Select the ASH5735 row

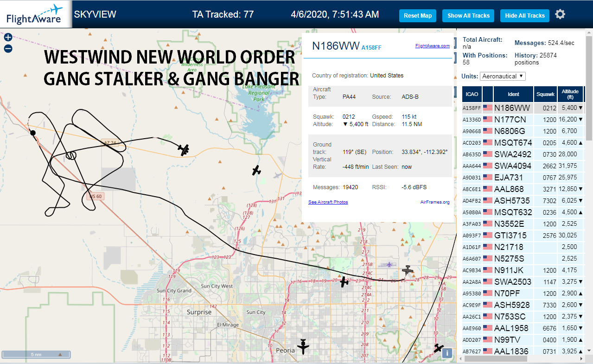[x=523, y=200]
